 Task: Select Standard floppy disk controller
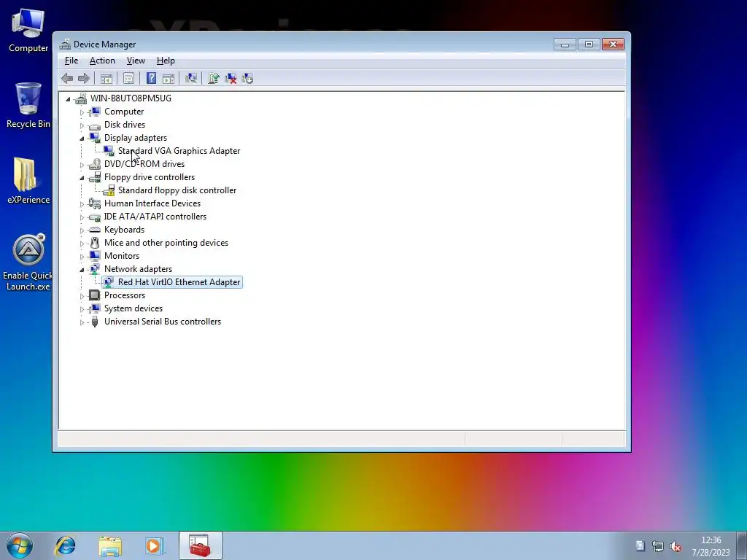point(177,190)
